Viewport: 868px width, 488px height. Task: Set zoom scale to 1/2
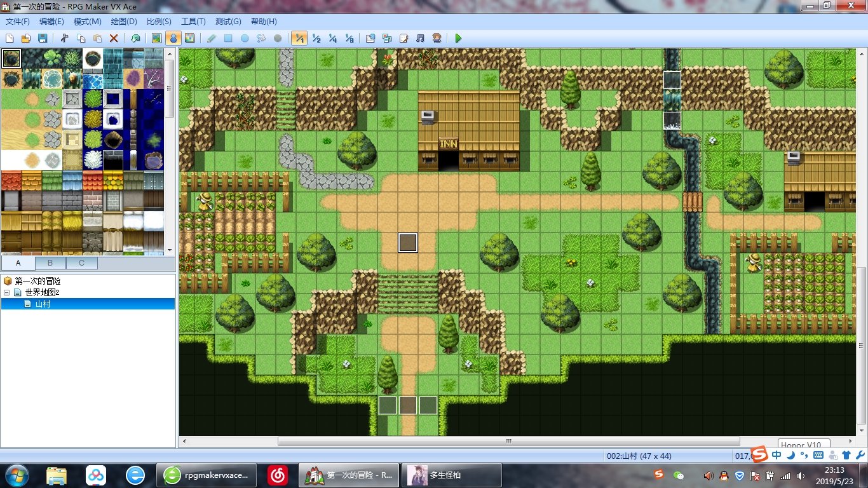(x=316, y=38)
